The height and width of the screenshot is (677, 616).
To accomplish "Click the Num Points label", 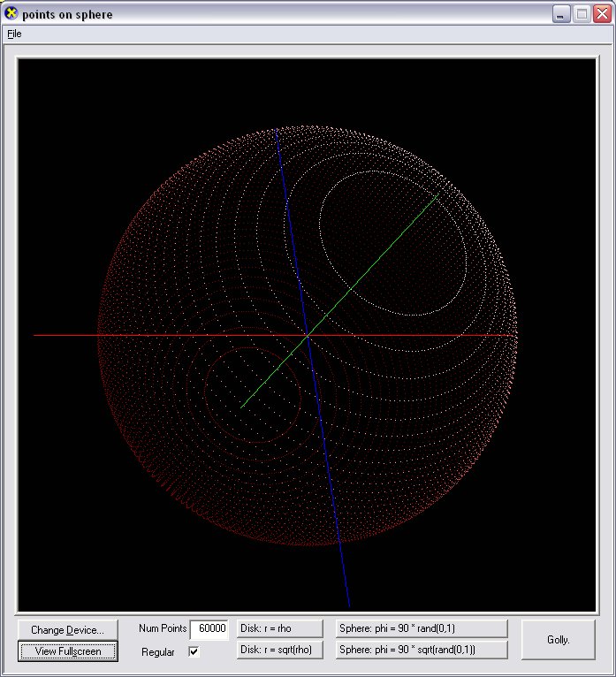I will (x=163, y=628).
